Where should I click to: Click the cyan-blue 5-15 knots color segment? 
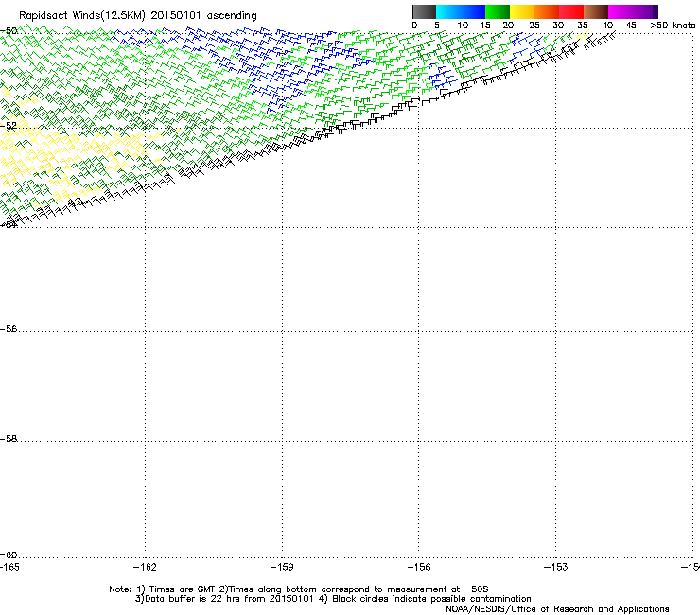point(461,11)
